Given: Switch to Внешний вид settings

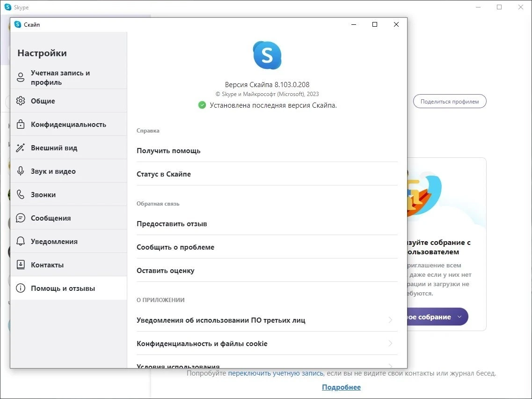Looking at the screenshot, I should coord(68,148).
